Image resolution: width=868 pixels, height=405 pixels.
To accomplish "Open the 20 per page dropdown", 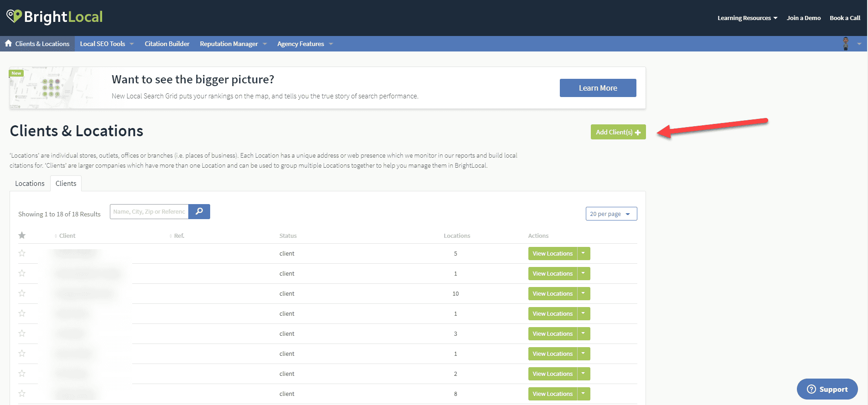I will (611, 214).
